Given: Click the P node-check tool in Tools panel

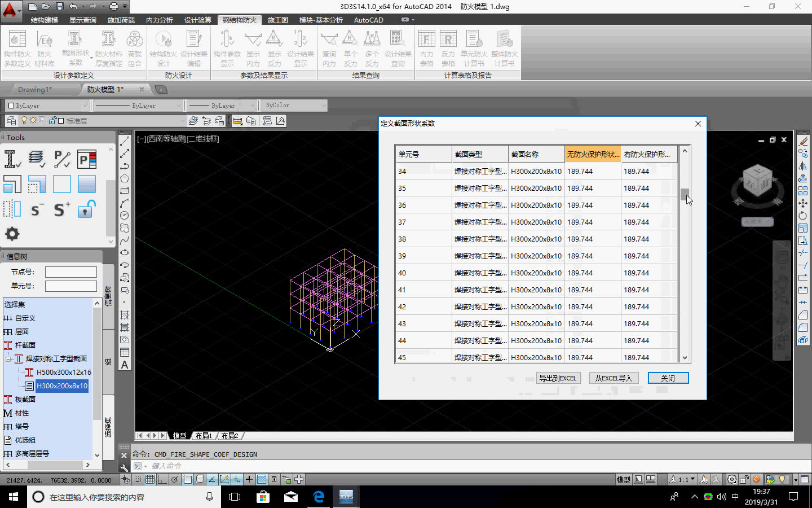Looking at the screenshot, I should 62,159.
